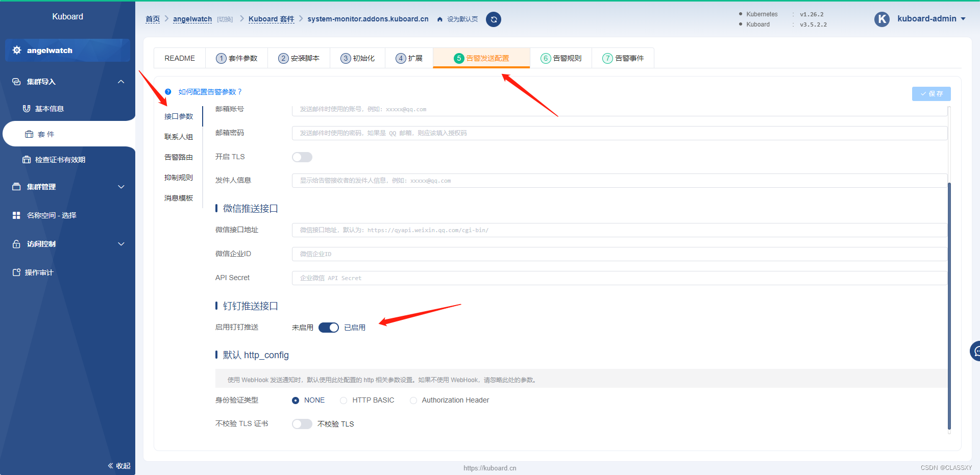Image resolution: width=980 pixels, height=475 pixels.
Task: Click 设为默认页 link
Action: tap(462, 19)
